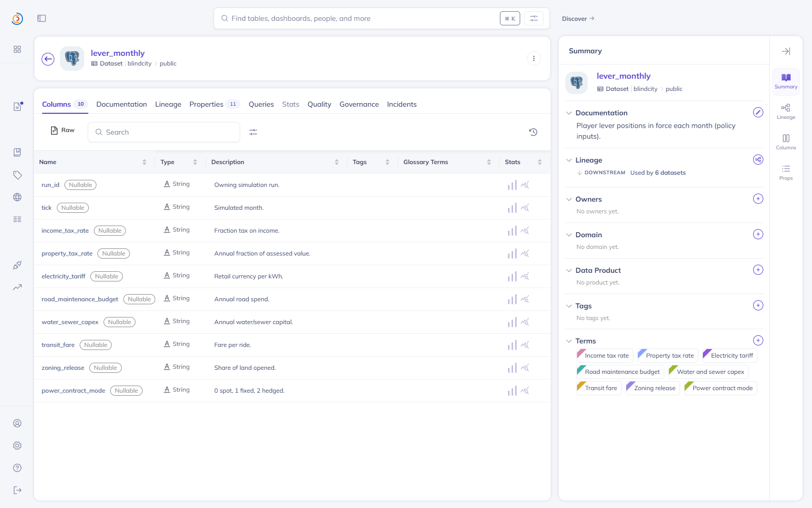This screenshot has height=508, width=812.
Task: Click the blindcity breadcrumb in header
Action: [140, 63]
